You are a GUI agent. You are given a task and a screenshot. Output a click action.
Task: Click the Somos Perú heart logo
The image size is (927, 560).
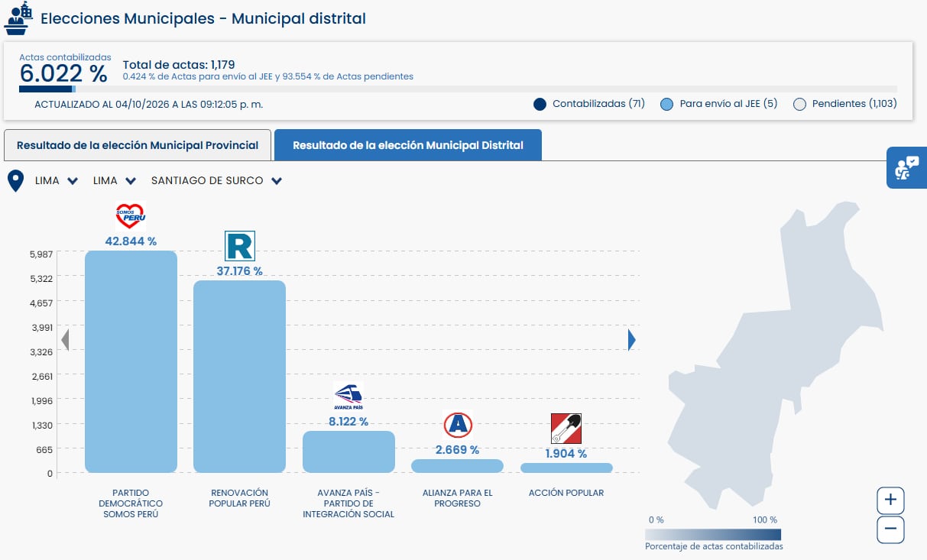[x=131, y=216]
